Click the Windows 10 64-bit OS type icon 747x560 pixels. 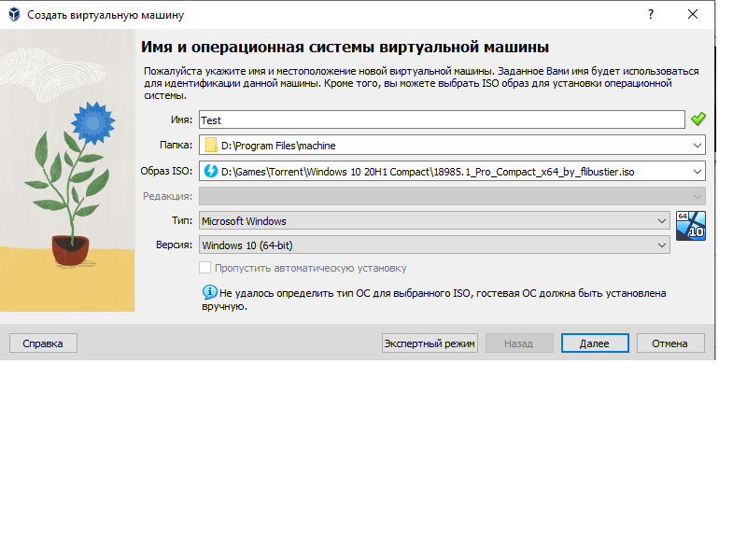pos(691,226)
